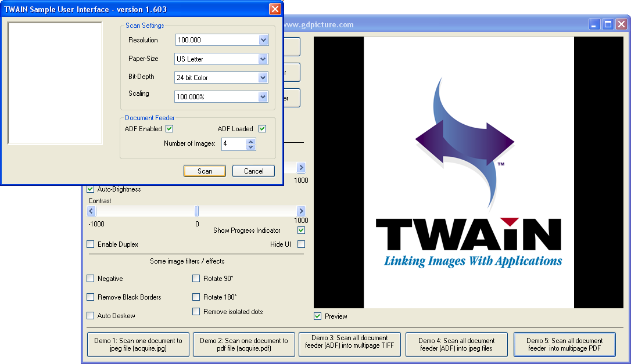
Task: Enable the Duplex option
Action: pyautogui.click(x=91, y=244)
